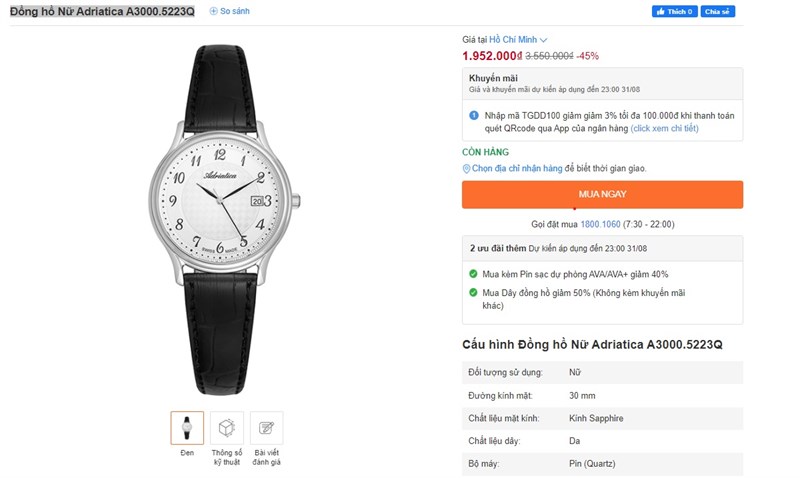Click the blue number 1 promotion badge

click(474, 115)
